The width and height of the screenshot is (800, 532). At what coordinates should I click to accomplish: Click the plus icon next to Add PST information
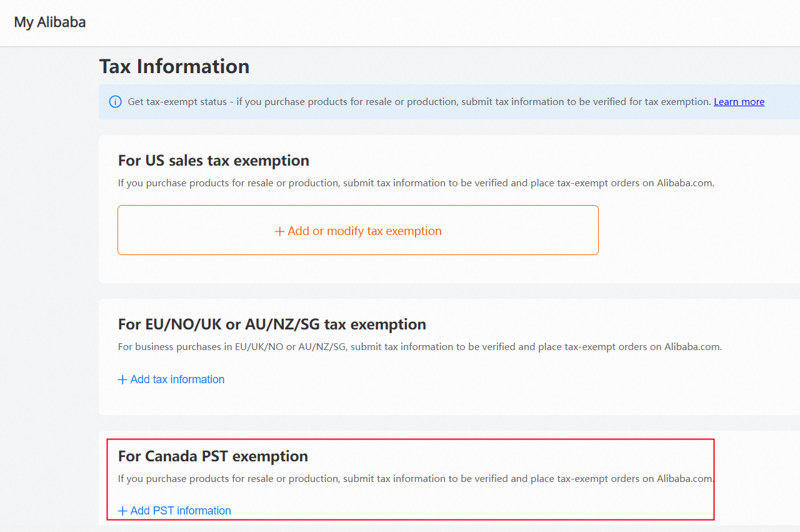(x=122, y=511)
